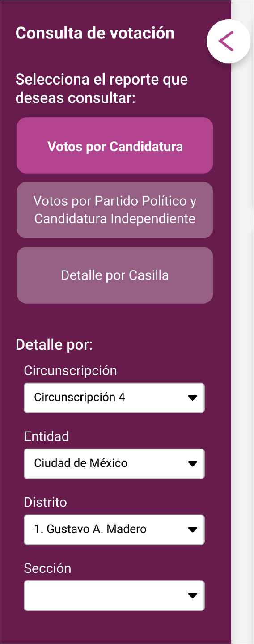
Task: Choose Votos por Partido Político y Candidatura Independiente
Action: (x=115, y=210)
